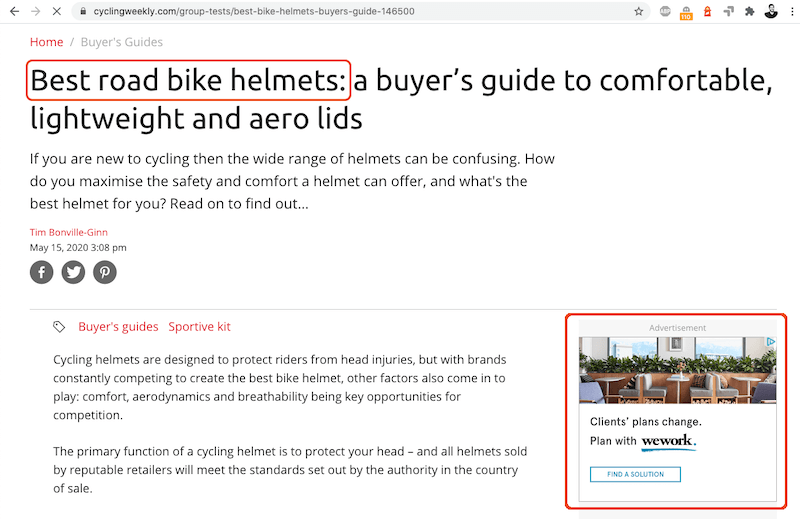800x519 pixels.
Task: Click the browser forward arrow
Action: (x=35, y=11)
